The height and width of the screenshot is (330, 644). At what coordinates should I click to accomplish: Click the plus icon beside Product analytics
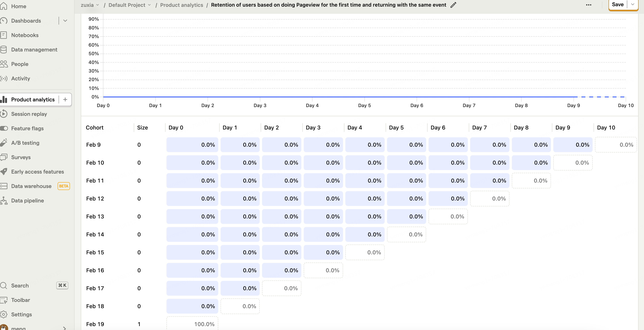(x=65, y=100)
